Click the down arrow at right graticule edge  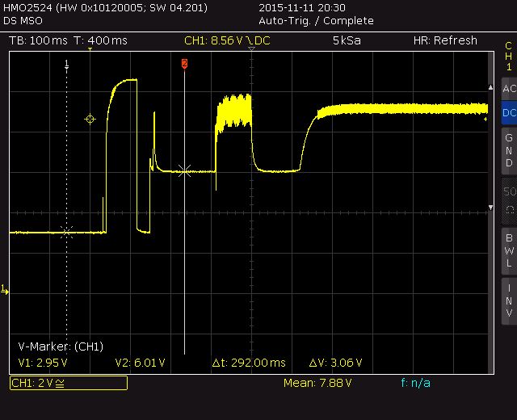[490, 208]
